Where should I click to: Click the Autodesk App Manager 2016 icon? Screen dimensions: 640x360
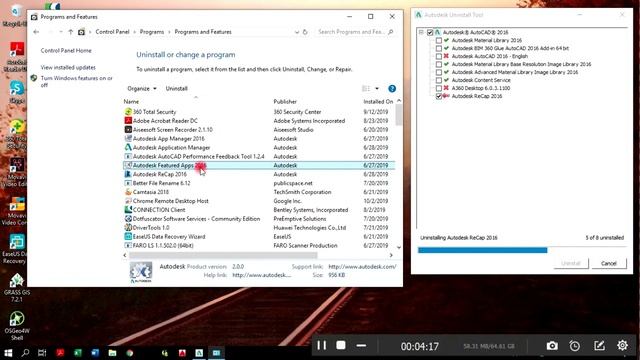tap(128, 138)
